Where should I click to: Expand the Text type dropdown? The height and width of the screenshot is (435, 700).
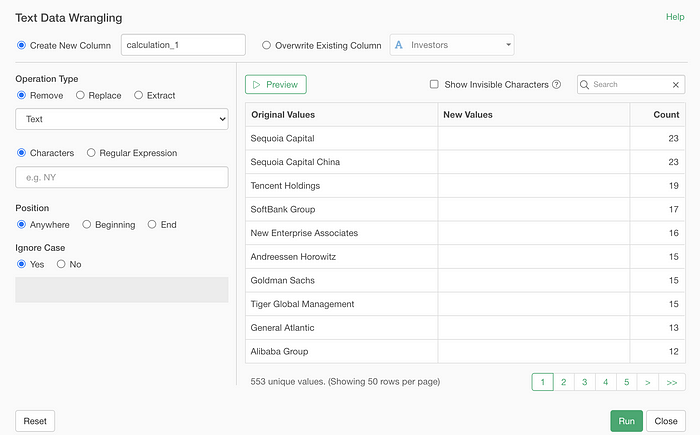[122, 119]
